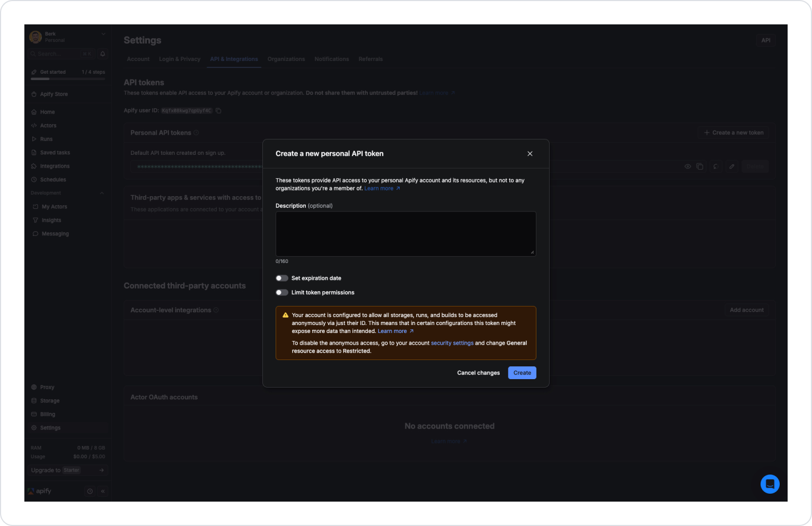Select the API & Integrations tab
Screen dimensions: 812x526
(x=234, y=59)
